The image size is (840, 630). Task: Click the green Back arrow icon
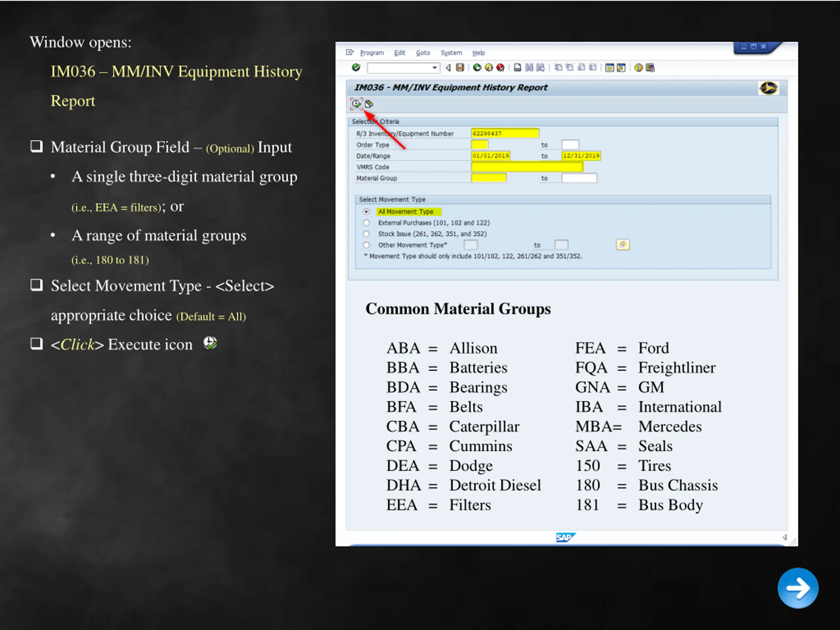(477, 68)
